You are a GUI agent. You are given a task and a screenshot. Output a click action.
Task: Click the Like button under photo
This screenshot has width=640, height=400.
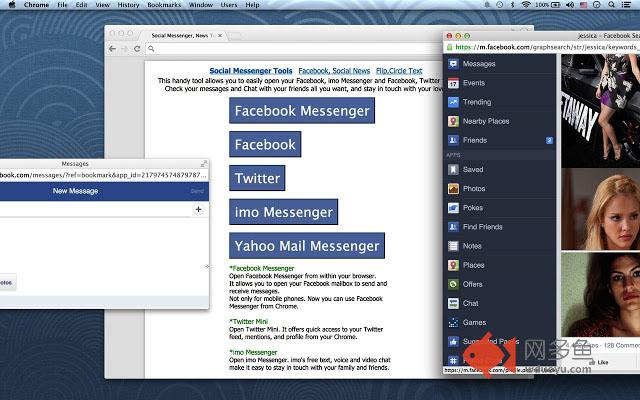tap(599, 362)
